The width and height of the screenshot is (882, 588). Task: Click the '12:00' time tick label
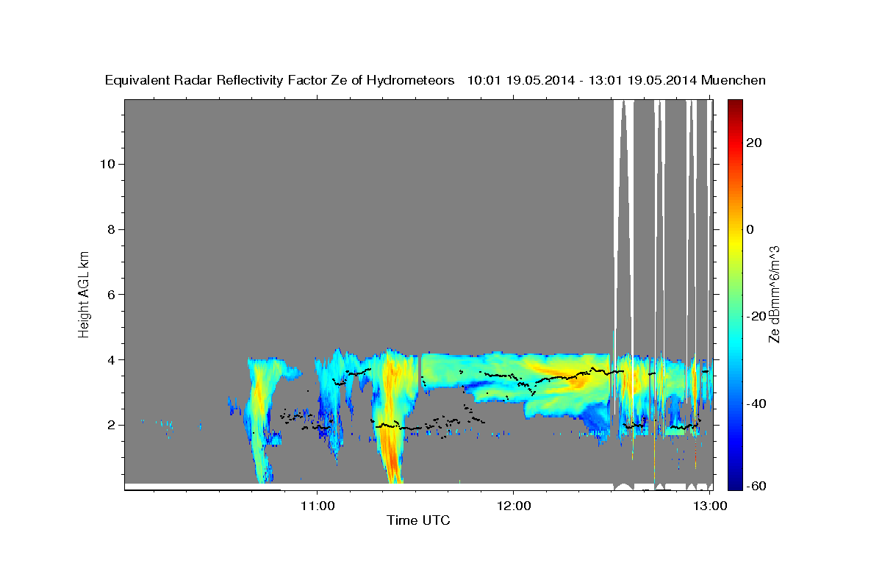click(x=514, y=506)
